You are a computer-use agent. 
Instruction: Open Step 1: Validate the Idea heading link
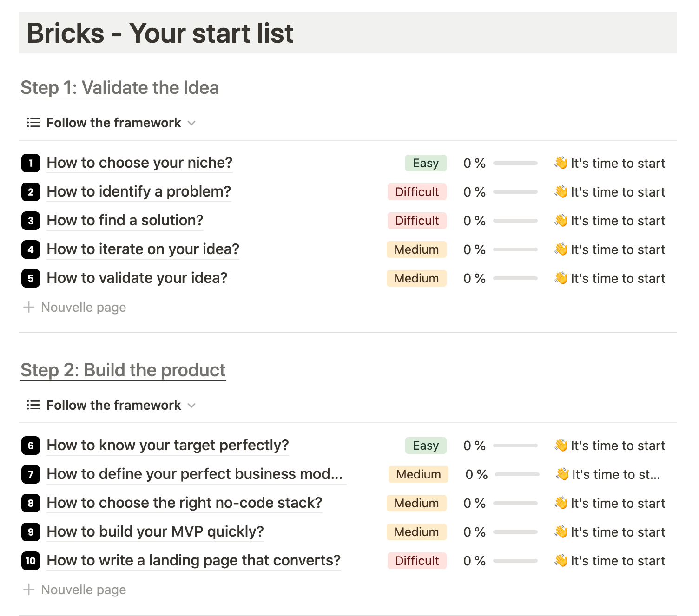(120, 88)
